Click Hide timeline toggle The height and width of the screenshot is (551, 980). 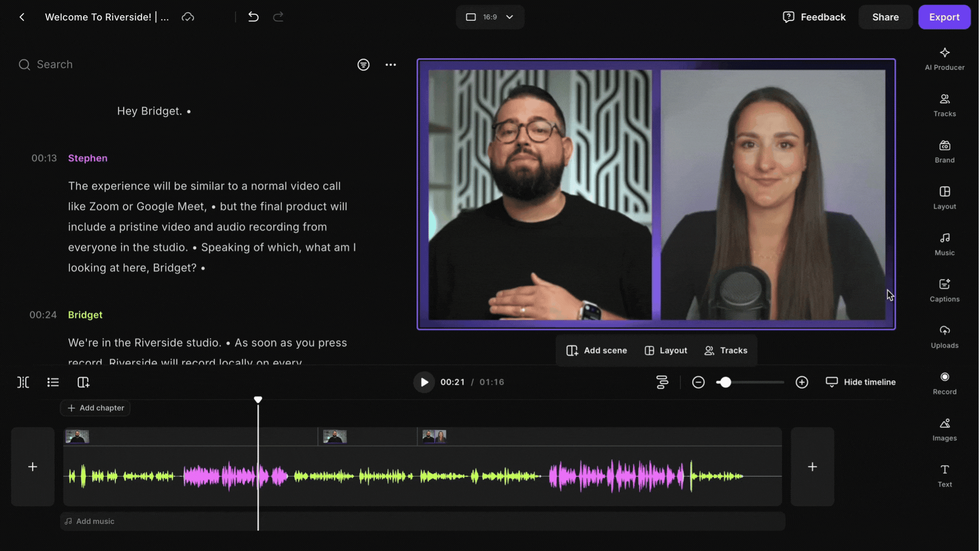tap(861, 382)
